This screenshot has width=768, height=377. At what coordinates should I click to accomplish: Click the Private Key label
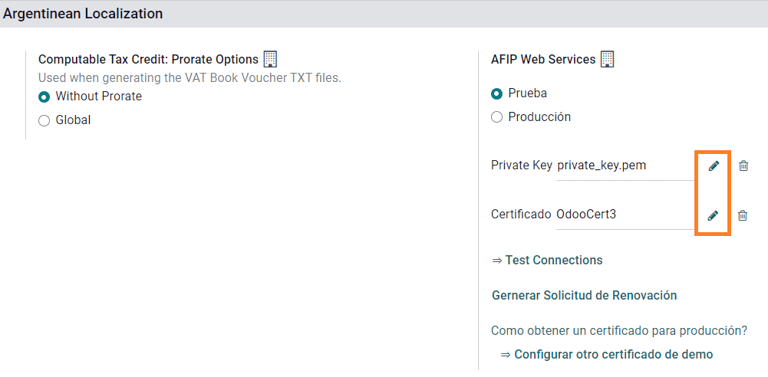pos(522,166)
